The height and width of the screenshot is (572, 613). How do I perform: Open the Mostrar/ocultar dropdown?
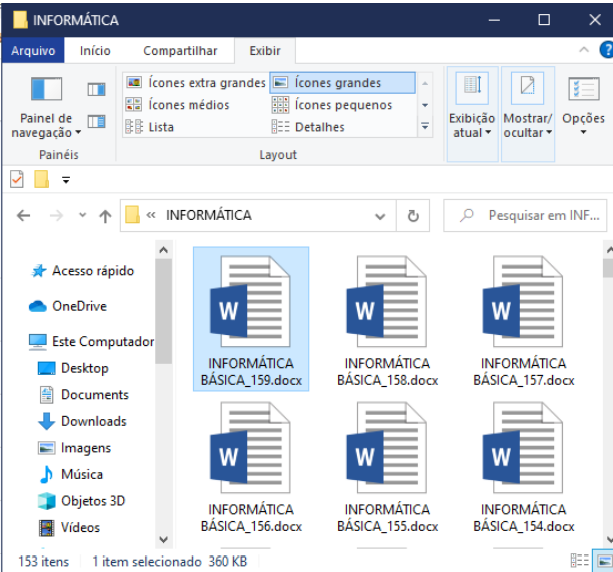pos(527,114)
